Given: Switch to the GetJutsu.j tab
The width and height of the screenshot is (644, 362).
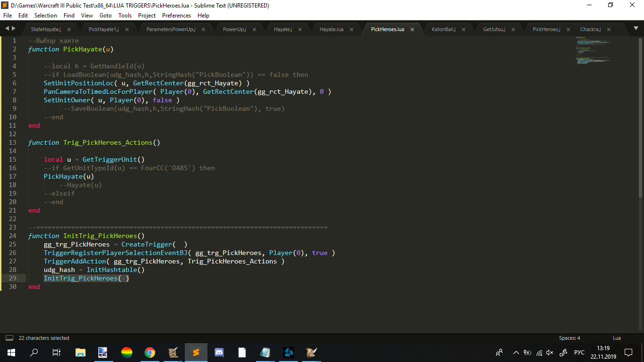Looking at the screenshot, I should [494, 29].
